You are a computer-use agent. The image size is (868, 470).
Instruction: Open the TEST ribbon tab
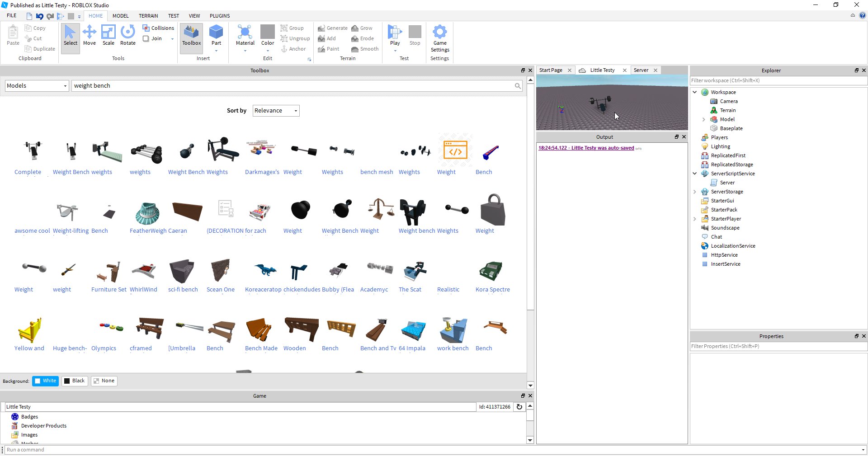[174, 16]
